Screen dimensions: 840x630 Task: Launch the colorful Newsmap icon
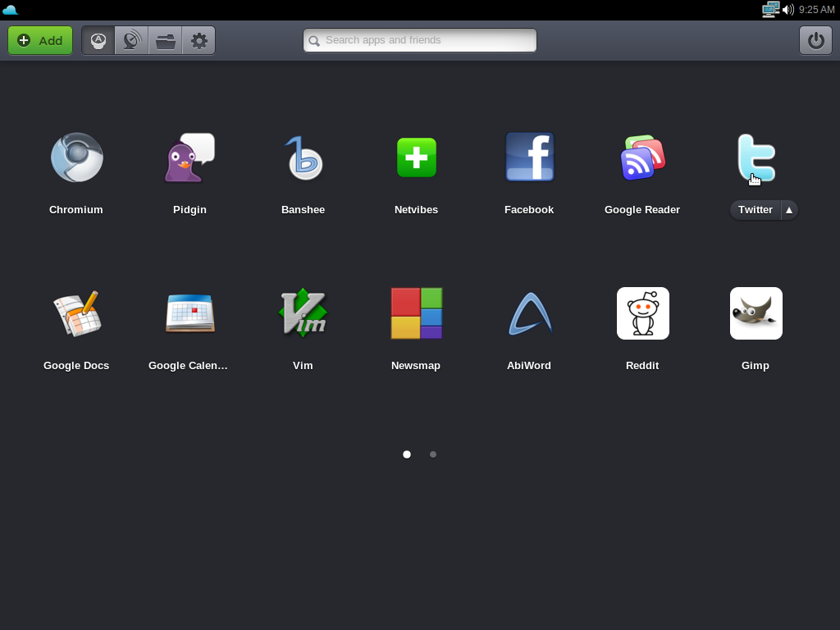(x=416, y=313)
